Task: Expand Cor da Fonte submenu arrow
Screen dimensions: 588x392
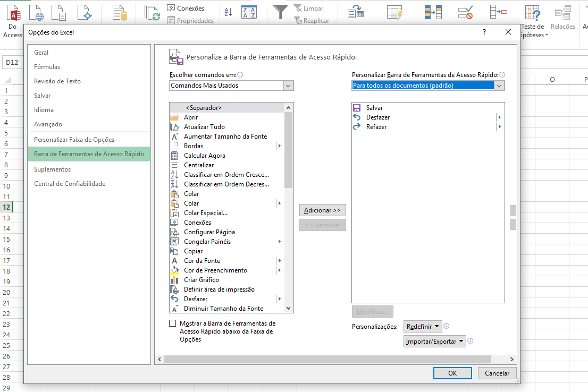Action: (x=279, y=260)
